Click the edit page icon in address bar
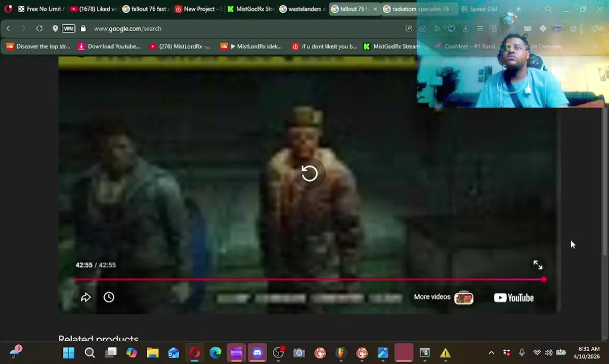609x364 pixels. tap(409, 29)
